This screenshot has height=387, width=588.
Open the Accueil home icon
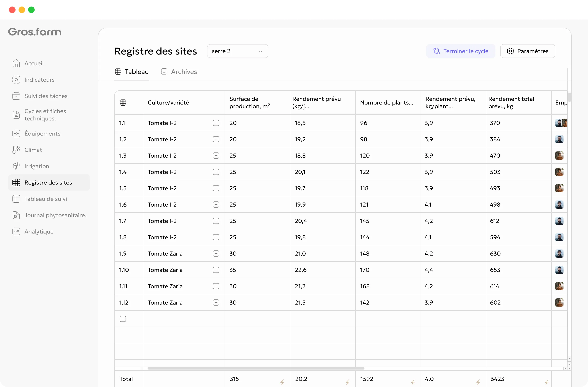pos(16,63)
